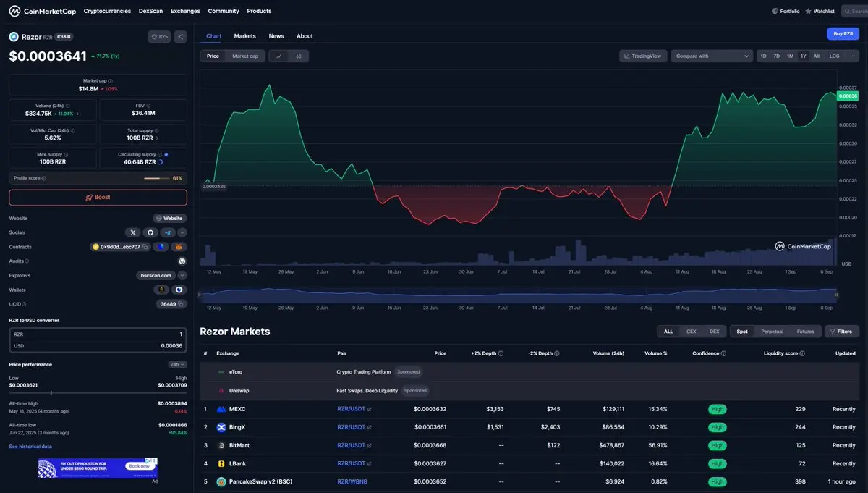Image resolution: width=868 pixels, height=493 pixels.
Task: Add Rezor to watchlist via star button
Action: (x=158, y=36)
